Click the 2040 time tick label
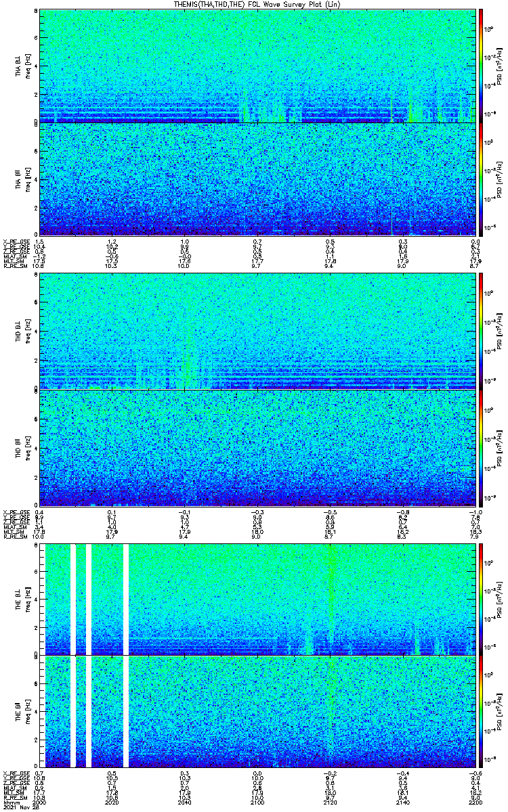Viewport: 508px width, 812px height. (x=184, y=801)
